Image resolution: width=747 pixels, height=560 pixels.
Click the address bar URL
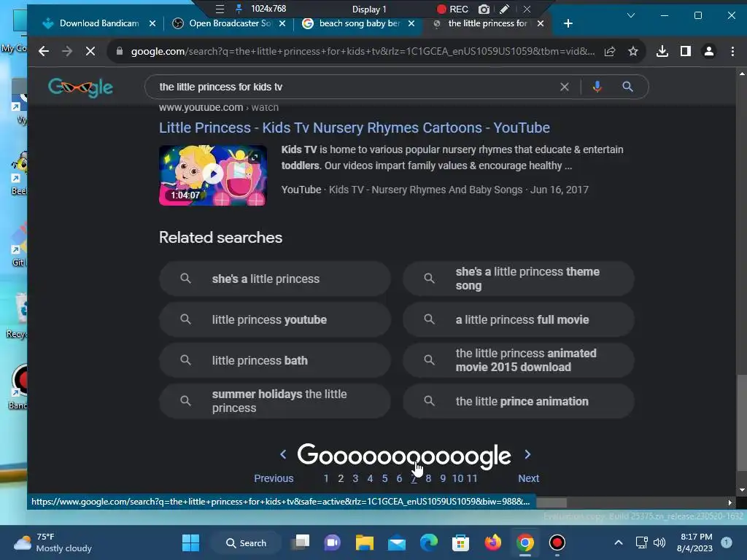363,51
